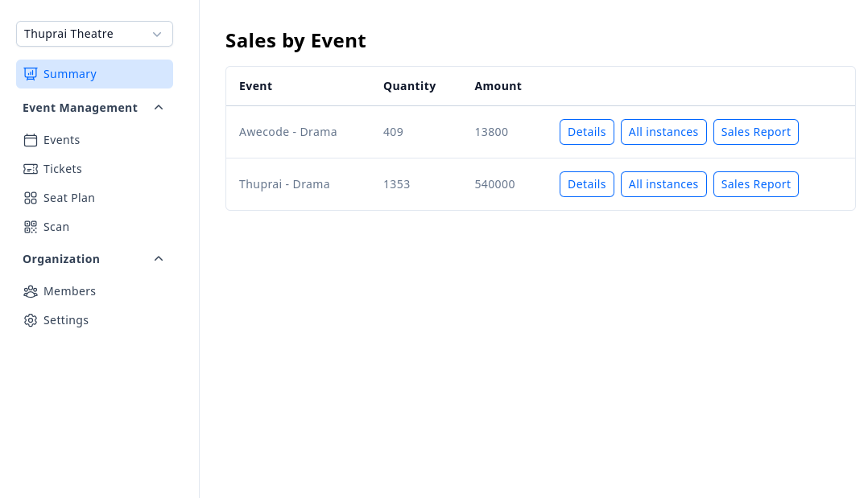Click the Events calendar icon

point(31,139)
